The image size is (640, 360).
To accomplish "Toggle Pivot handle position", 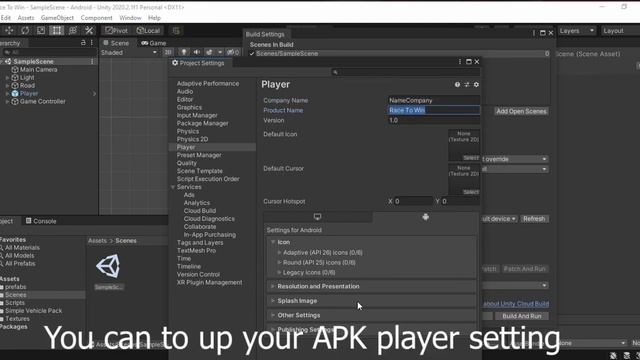I will click(x=116, y=31).
